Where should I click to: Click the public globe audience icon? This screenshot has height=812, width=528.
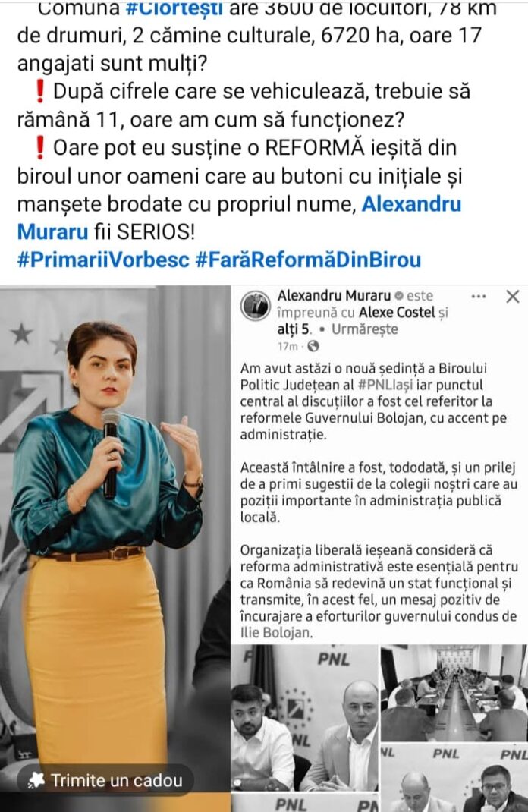(x=313, y=346)
